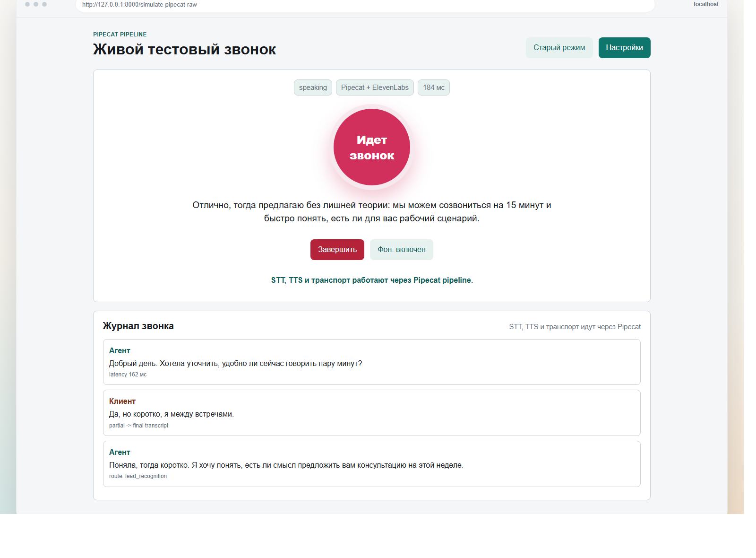Focus the browser address bar URL
The height and width of the screenshot is (558, 756).
pos(365,5)
